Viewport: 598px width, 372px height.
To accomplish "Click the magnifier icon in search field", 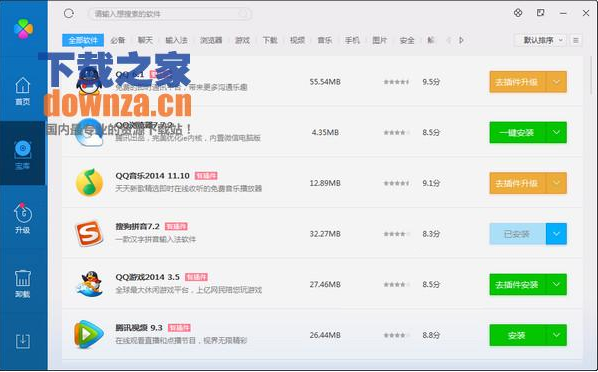I will 243,14.
